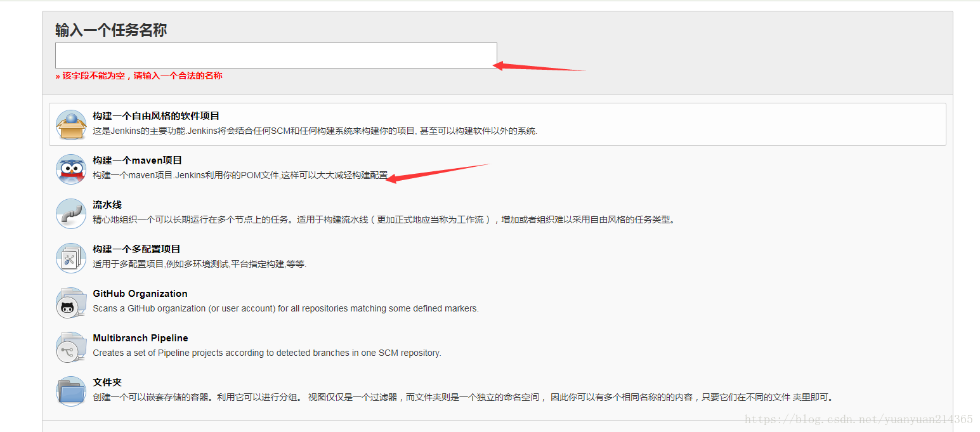Click the freestyle project Jenkins description text
Viewport: 980px width, 432px height.
(315, 131)
